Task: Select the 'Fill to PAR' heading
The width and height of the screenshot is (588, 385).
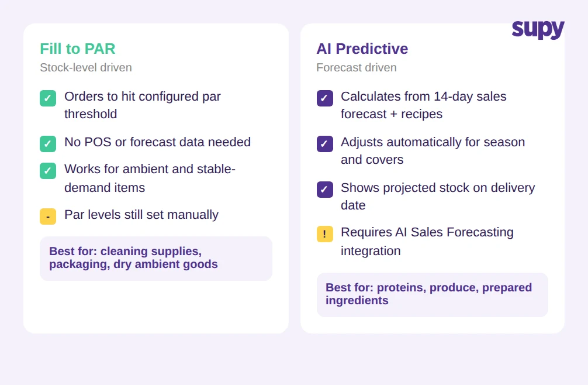Action: [78, 49]
